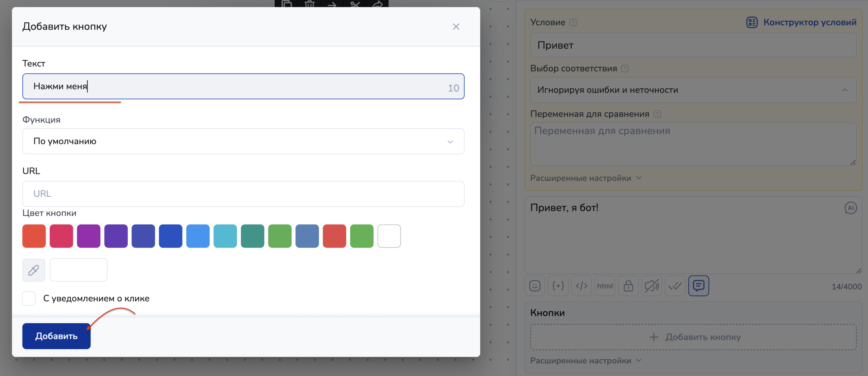Click the double checkmark icon
This screenshot has width=868, height=376.
675,286
